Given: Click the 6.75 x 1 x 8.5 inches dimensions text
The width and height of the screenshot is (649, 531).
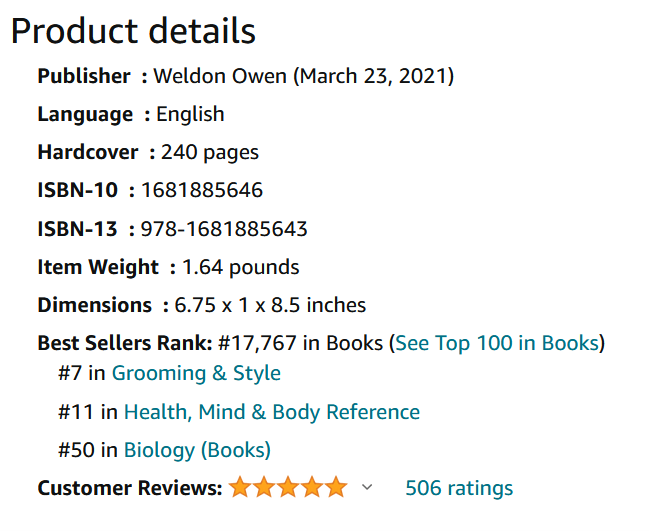Looking at the screenshot, I should click(x=270, y=305).
